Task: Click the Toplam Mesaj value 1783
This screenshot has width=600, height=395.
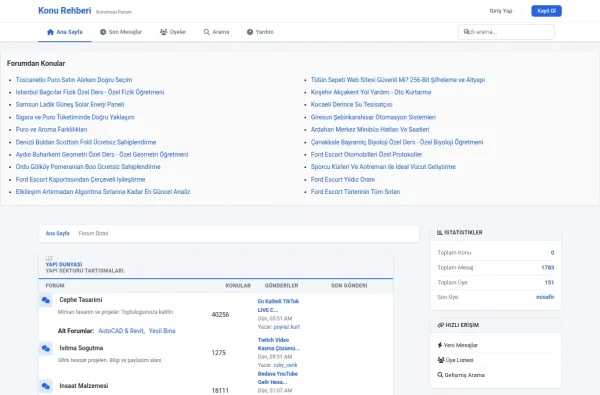Action: click(x=548, y=268)
